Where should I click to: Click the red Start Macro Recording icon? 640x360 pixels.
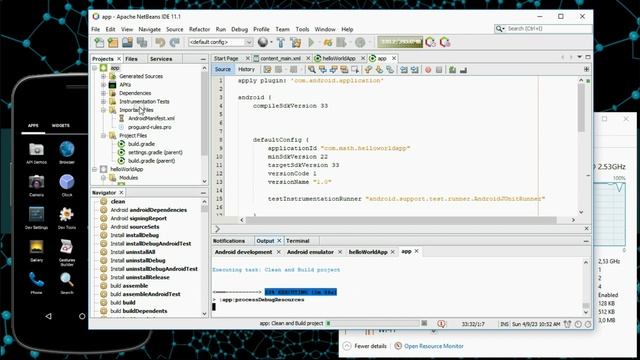428,70
